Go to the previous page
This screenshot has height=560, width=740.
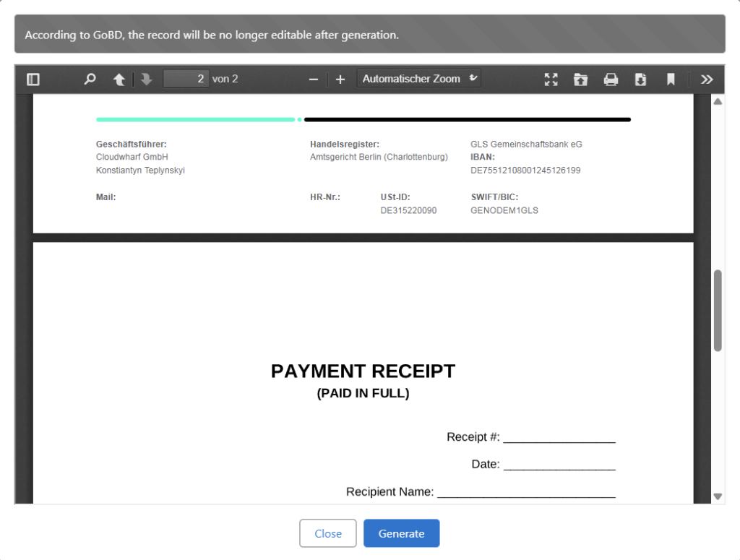[119, 79]
